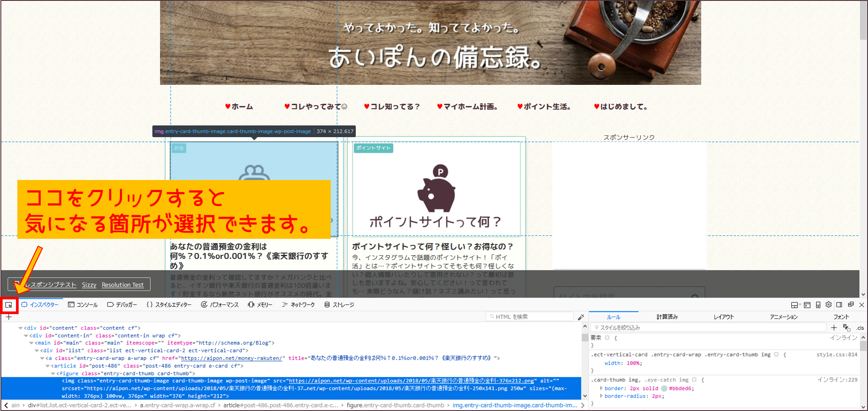Switch to the インスペクター tab
868x411 pixels.
pyautogui.click(x=40, y=305)
